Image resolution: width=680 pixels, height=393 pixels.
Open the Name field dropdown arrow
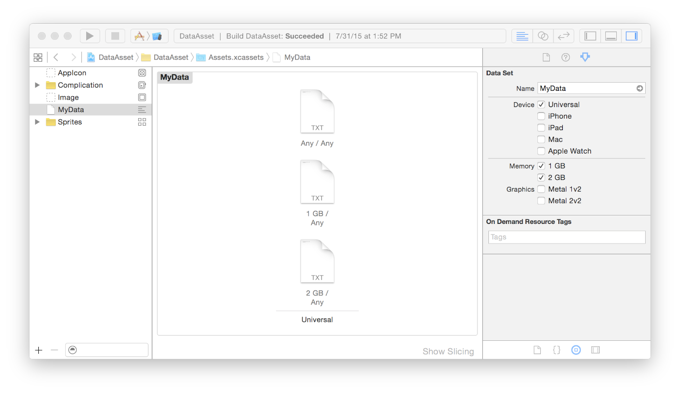[x=640, y=88]
